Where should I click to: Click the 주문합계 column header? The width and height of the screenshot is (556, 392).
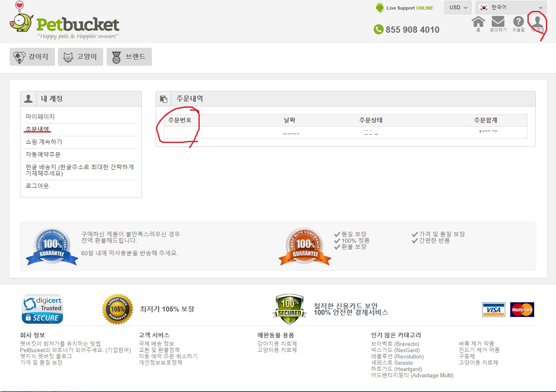click(x=486, y=120)
